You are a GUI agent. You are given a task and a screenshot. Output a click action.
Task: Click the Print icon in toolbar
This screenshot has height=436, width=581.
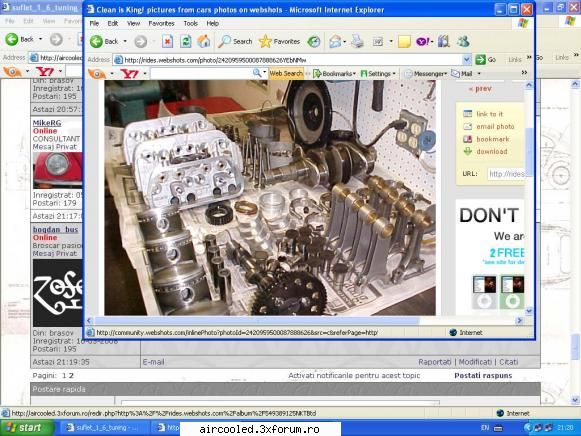[x=357, y=41]
